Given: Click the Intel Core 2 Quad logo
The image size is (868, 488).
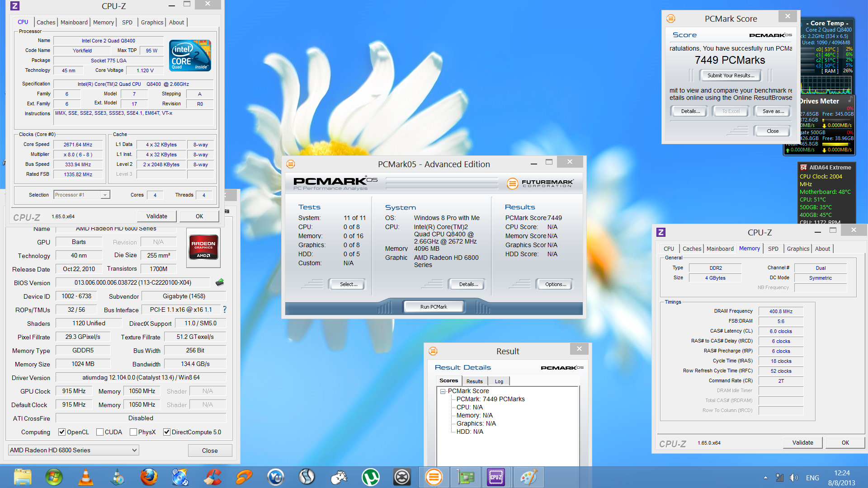Looking at the screenshot, I should coord(190,56).
